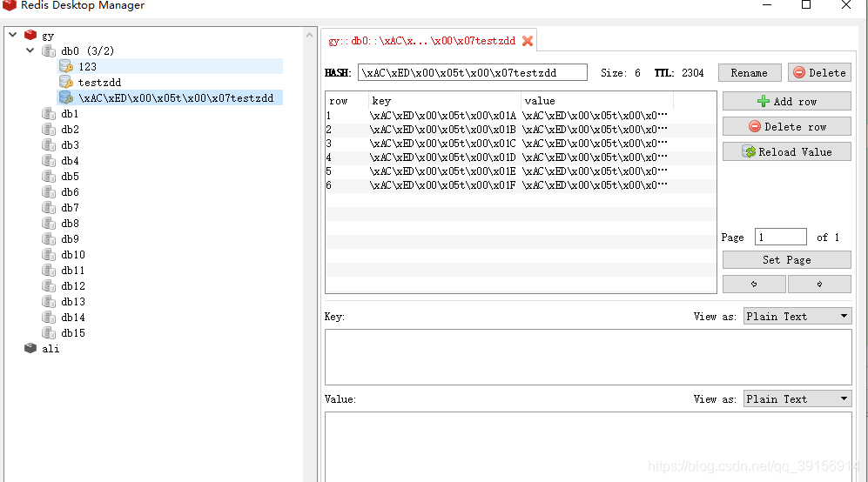The image size is (868, 482).
Task: Go to the previous page arrow
Action: [x=754, y=284]
